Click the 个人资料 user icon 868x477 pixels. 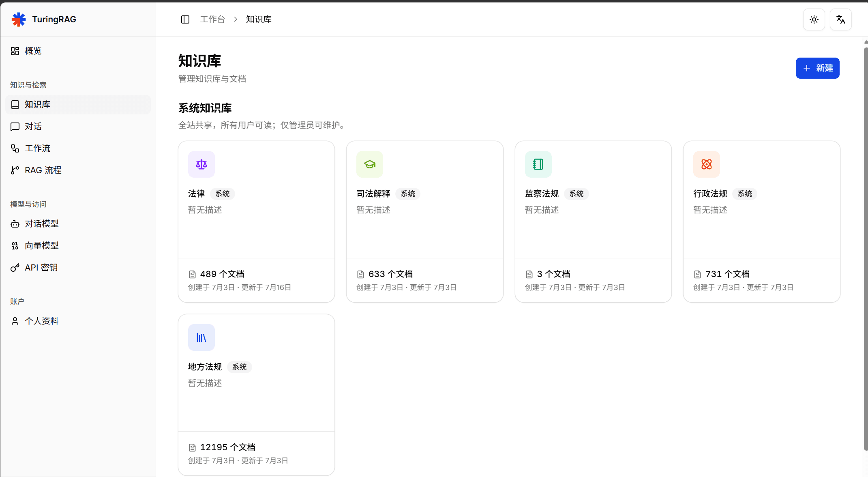(15, 321)
